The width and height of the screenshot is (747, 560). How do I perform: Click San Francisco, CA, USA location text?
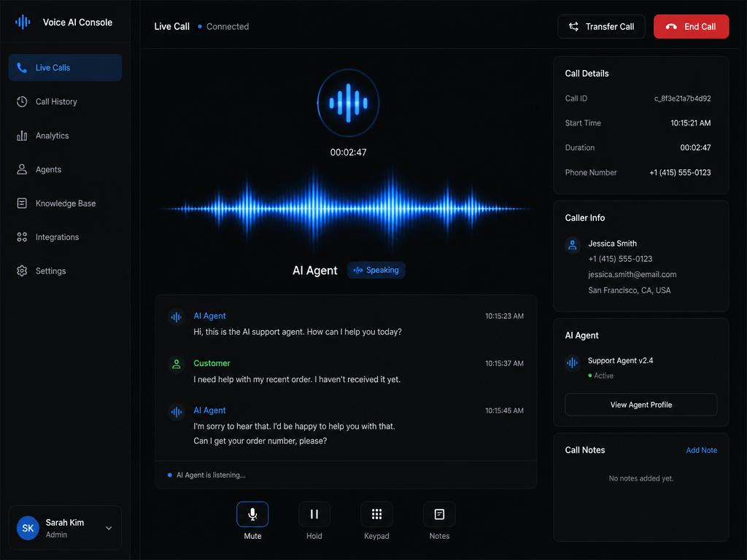coord(630,290)
